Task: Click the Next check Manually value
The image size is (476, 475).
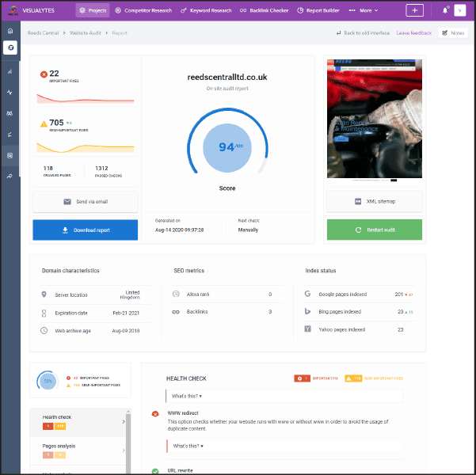Action: [x=248, y=230]
